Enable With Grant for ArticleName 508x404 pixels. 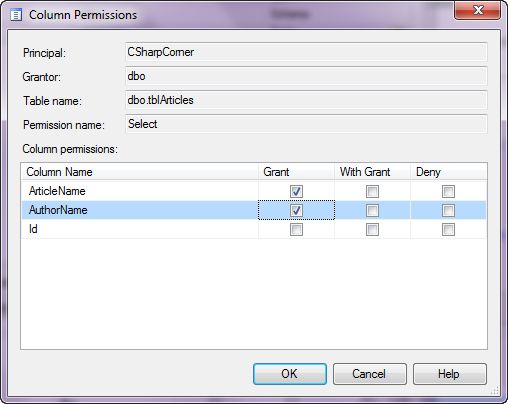pyautogui.click(x=372, y=191)
